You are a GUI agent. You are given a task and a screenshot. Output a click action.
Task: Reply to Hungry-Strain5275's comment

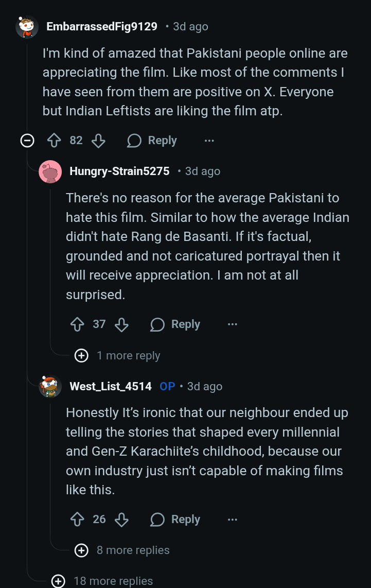point(175,324)
